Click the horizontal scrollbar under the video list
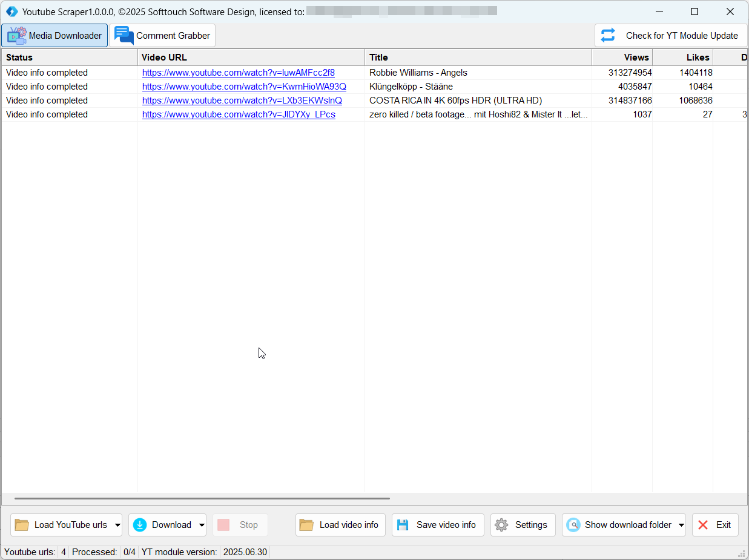 (202, 499)
